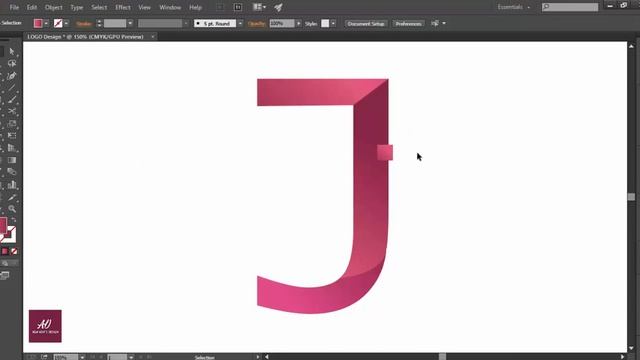Change screen mode icon in toolbar
Image resolution: width=640 pixels, height=360 pixels.
[5, 276]
